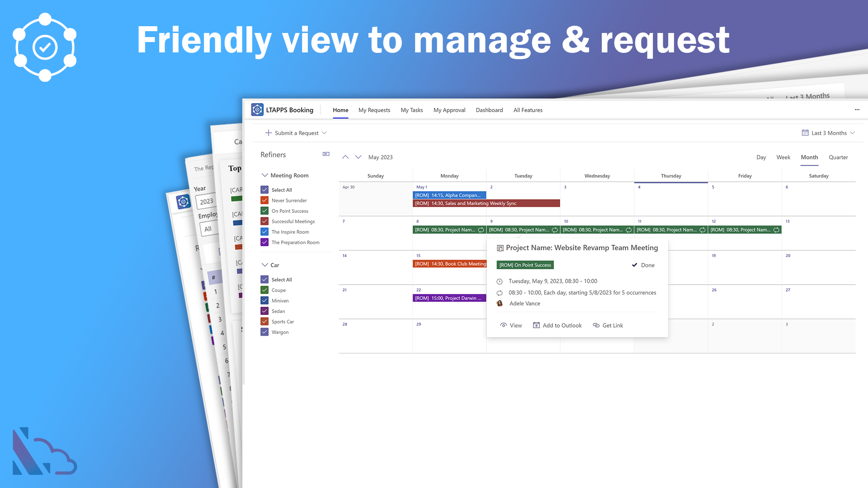
Task: Go to next month with down arrow
Action: tap(359, 157)
